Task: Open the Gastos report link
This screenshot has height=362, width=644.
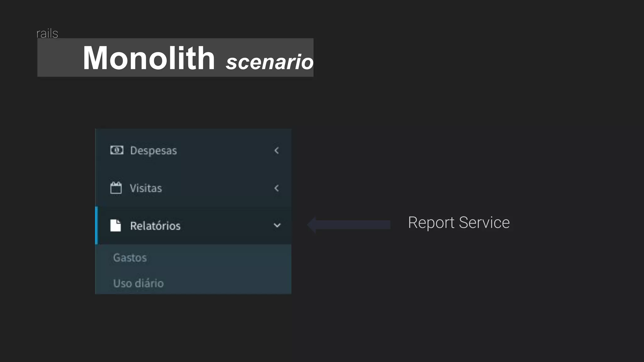Action: point(130,258)
